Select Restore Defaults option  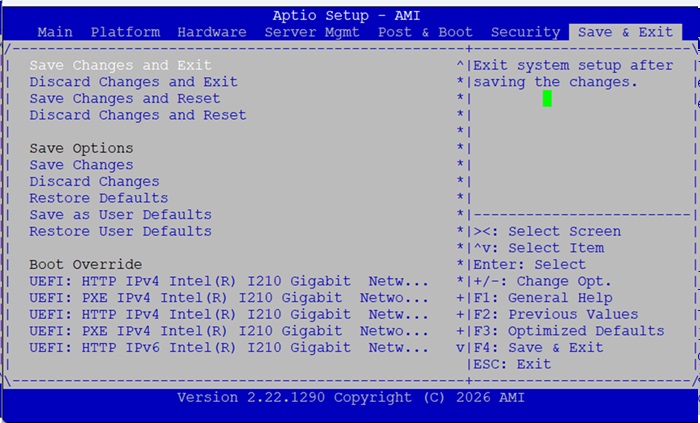tap(99, 198)
